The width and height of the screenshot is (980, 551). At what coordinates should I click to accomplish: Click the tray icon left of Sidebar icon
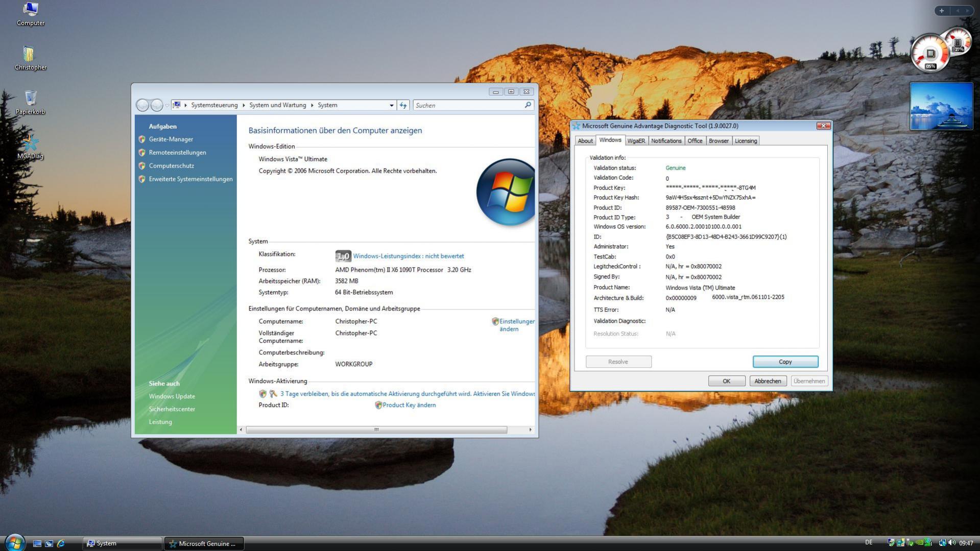point(891,543)
